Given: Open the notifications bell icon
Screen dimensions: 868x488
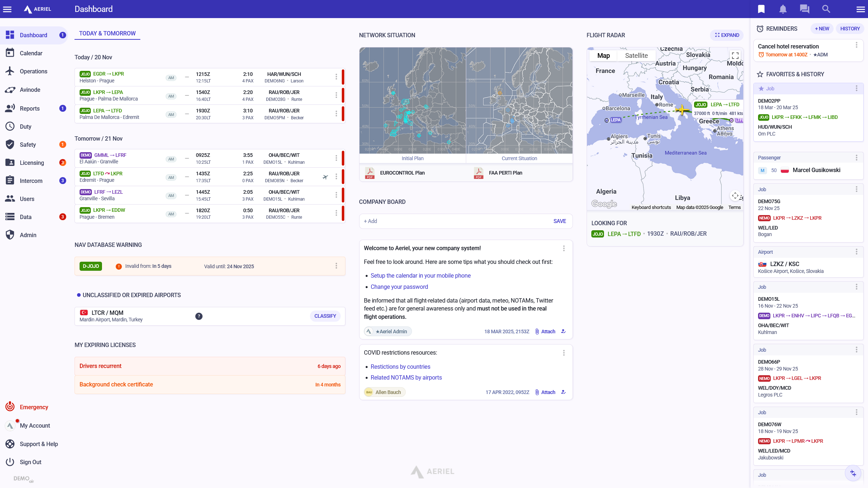Looking at the screenshot, I should 783,9.
